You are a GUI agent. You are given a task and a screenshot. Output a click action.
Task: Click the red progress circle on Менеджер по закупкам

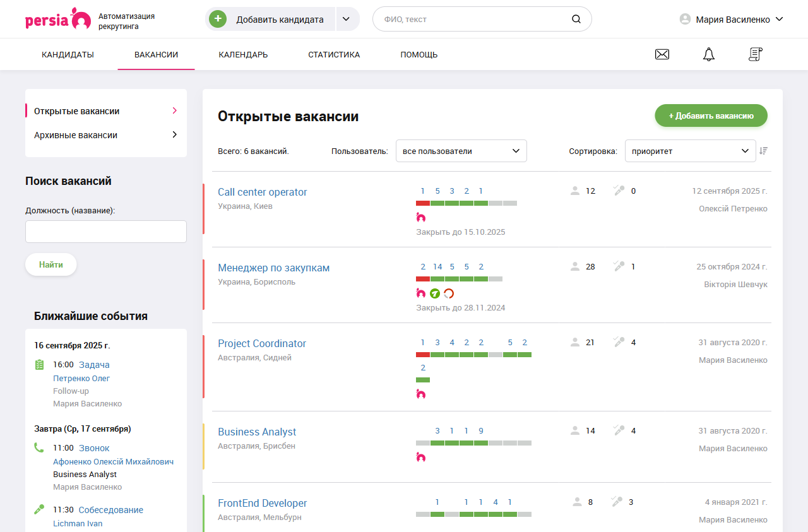[x=448, y=293]
